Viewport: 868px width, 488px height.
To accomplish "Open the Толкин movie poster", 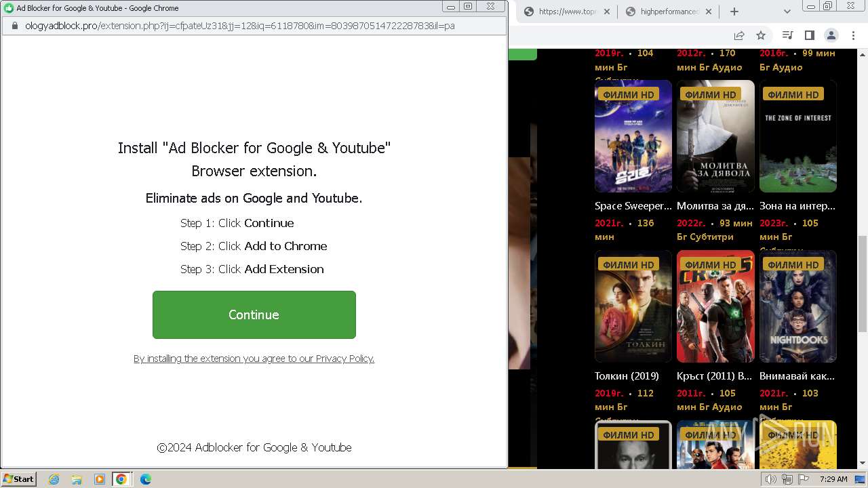I will pyautogui.click(x=633, y=306).
